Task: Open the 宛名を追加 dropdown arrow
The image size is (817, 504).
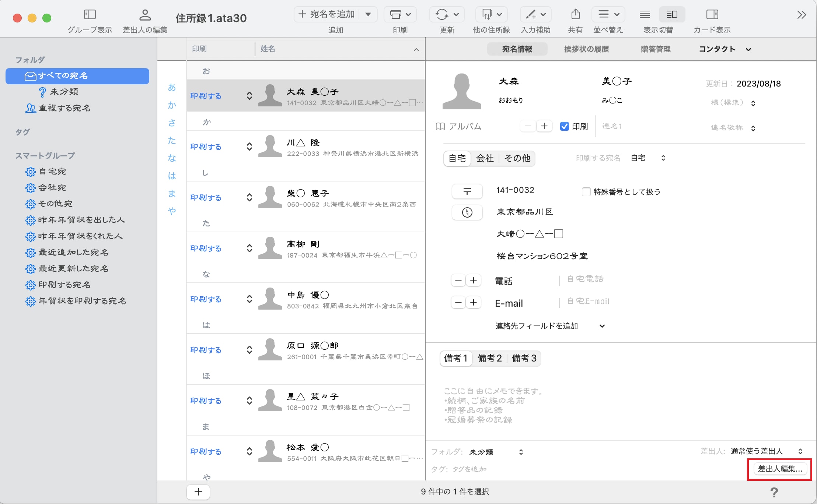Action: click(x=368, y=14)
